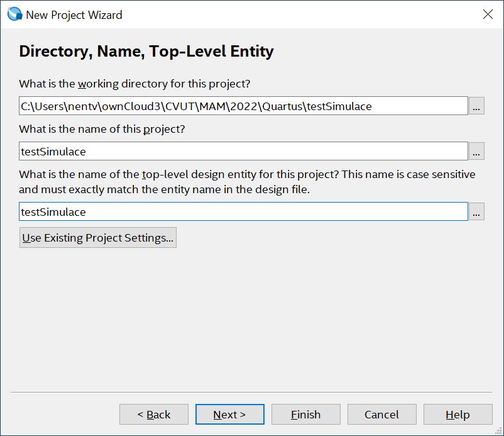Browse for the top-level design entity

coord(477,212)
